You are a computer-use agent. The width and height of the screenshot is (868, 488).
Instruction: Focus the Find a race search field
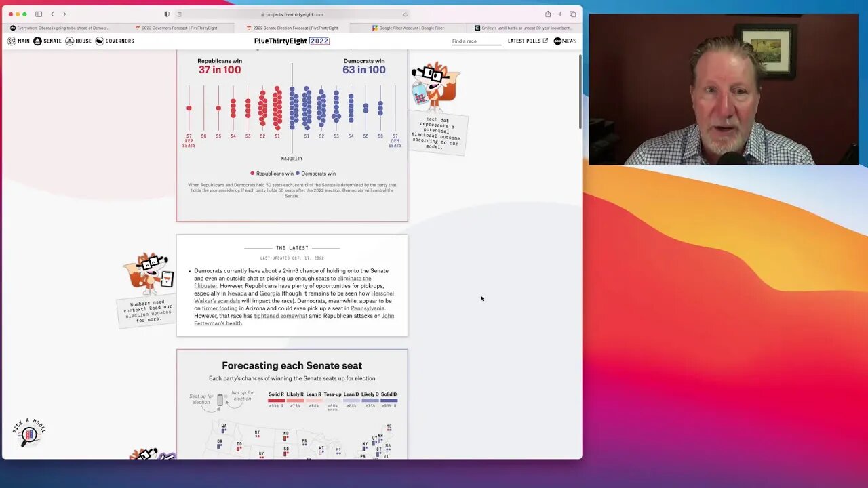point(477,41)
